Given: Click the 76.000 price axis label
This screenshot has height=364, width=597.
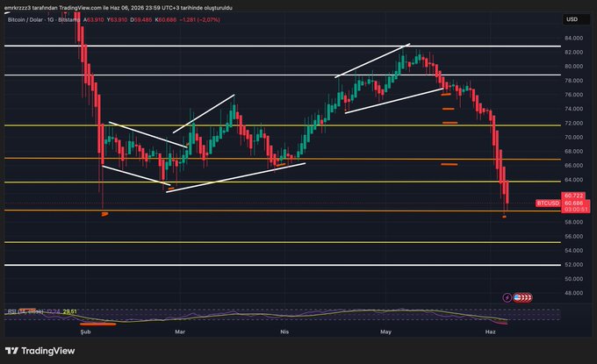Looking at the screenshot, I should pyautogui.click(x=574, y=95).
